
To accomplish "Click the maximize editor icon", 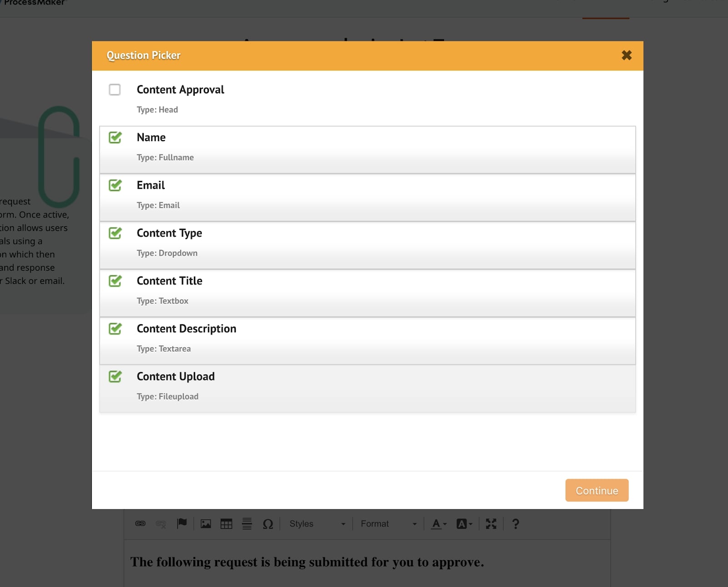I will pyautogui.click(x=491, y=524).
